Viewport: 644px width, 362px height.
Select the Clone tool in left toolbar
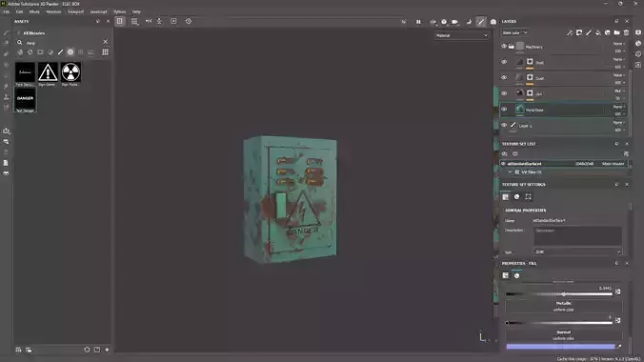coord(6,97)
